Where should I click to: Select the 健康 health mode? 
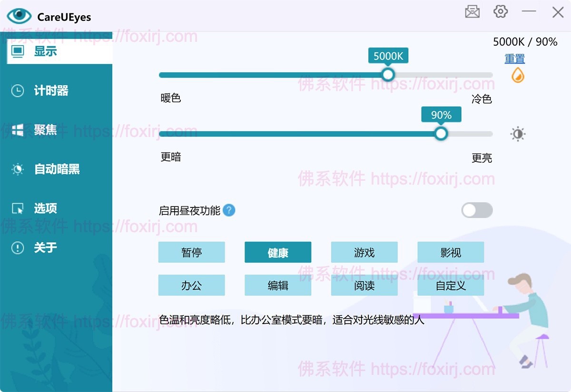click(x=278, y=252)
